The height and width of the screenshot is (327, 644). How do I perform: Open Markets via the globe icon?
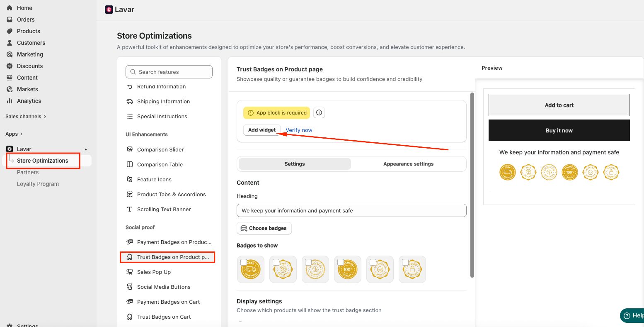tap(10, 89)
